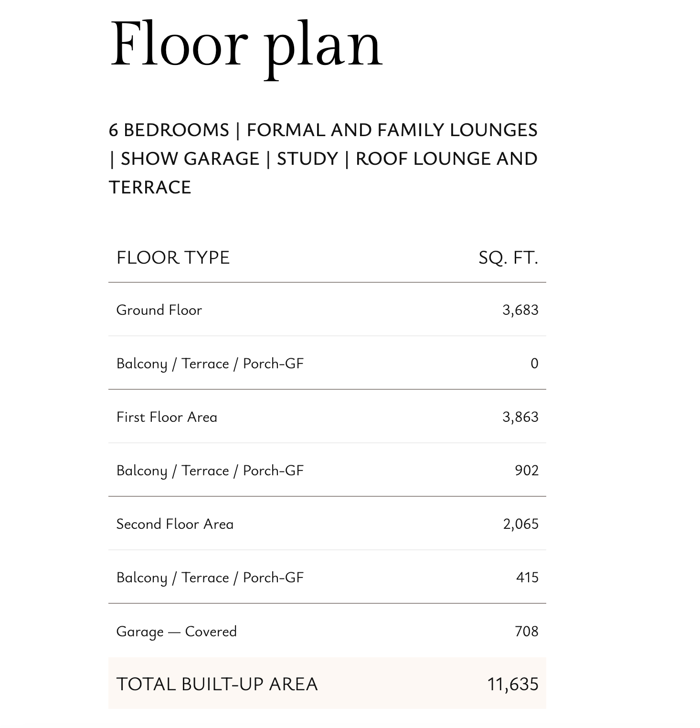
Task: Select the Balcony / Terrace label beside value 902
Action: (210, 471)
